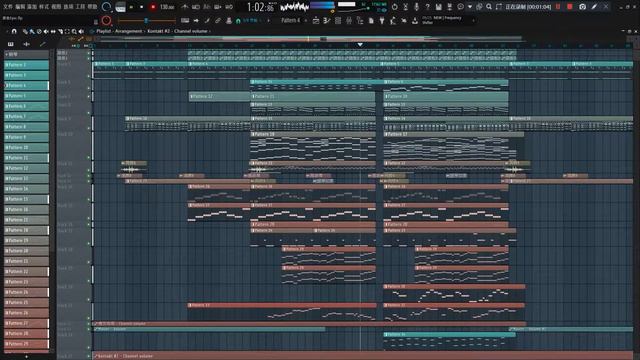The height and width of the screenshot is (360, 640).
Task: Click the question mark help icon
Action: (427, 7)
